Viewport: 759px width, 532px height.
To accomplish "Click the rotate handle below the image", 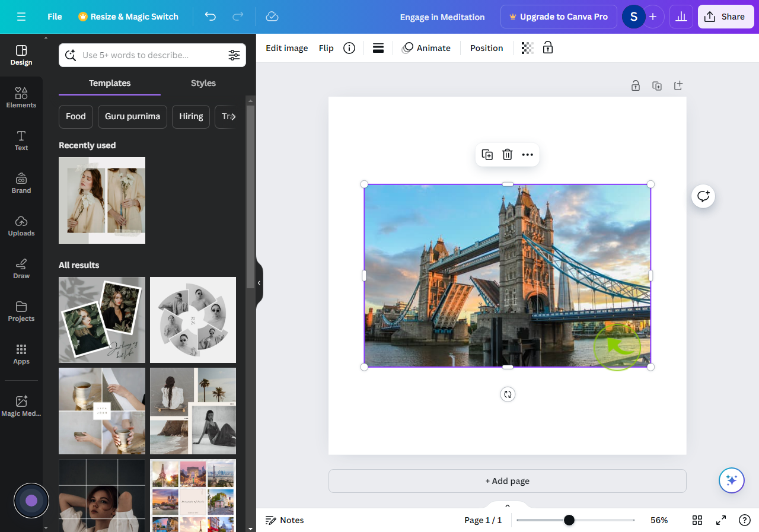I will [508, 394].
